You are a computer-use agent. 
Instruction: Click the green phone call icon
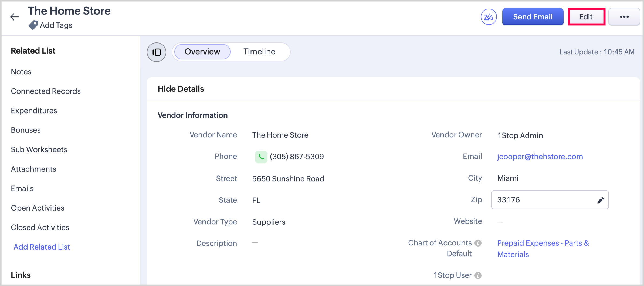click(261, 157)
